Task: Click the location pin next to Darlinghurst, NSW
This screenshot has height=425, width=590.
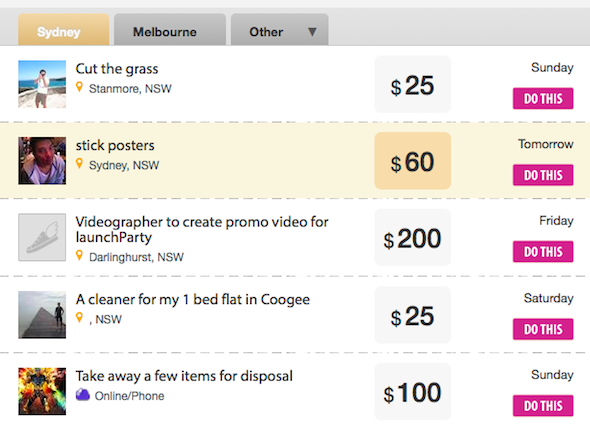Action: pyautogui.click(x=79, y=255)
